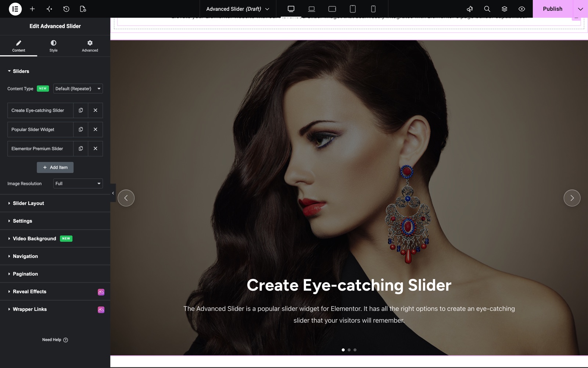Switch to tablet landscape device view
This screenshot has height=368, width=588.
(332, 9)
